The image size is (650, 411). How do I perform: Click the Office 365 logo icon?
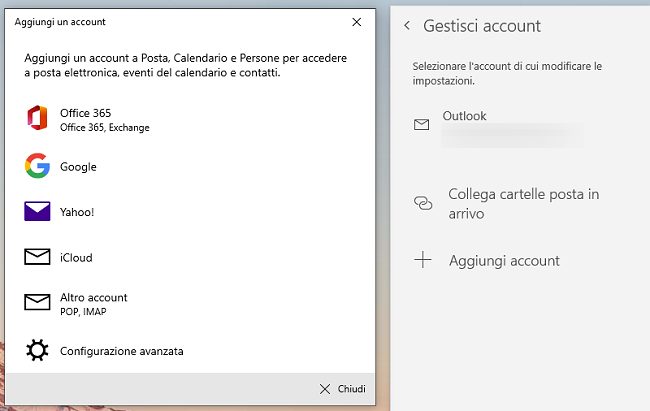(37, 118)
